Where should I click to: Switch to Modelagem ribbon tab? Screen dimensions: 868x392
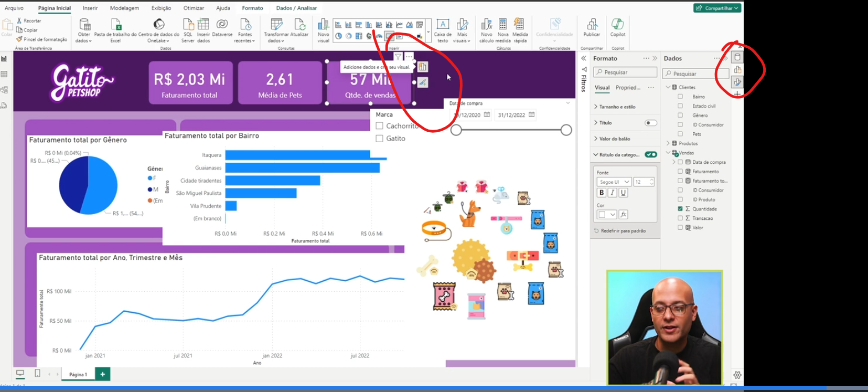pyautogui.click(x=124, y=8)
